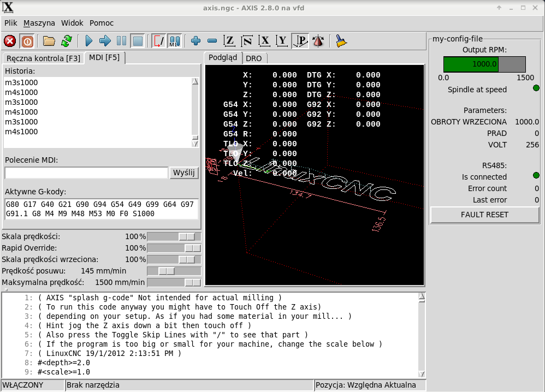Click the G-code listing scroll down arrow
The height and width of the screenshot is (392, 545).
pyautogui.click(x=422, y=374)
